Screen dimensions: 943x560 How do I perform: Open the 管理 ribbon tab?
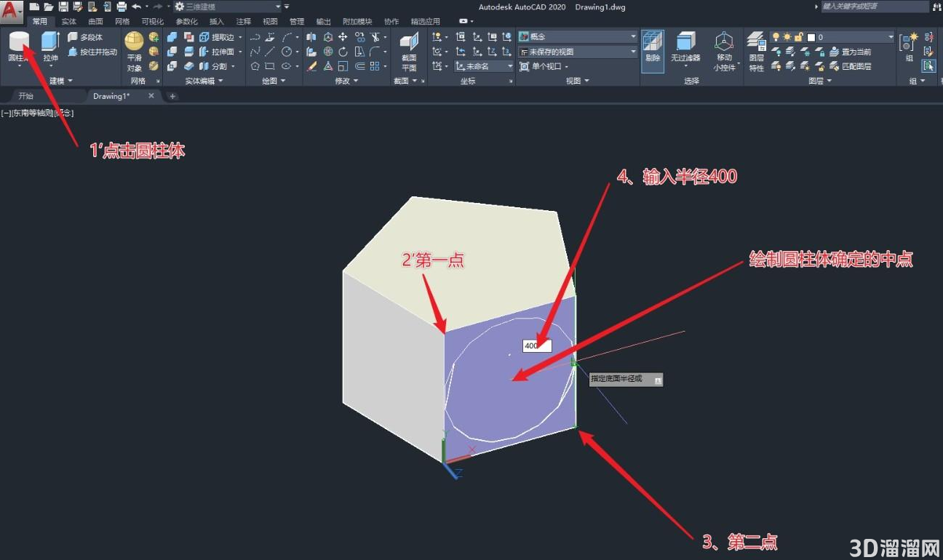(x=297, y=22)
